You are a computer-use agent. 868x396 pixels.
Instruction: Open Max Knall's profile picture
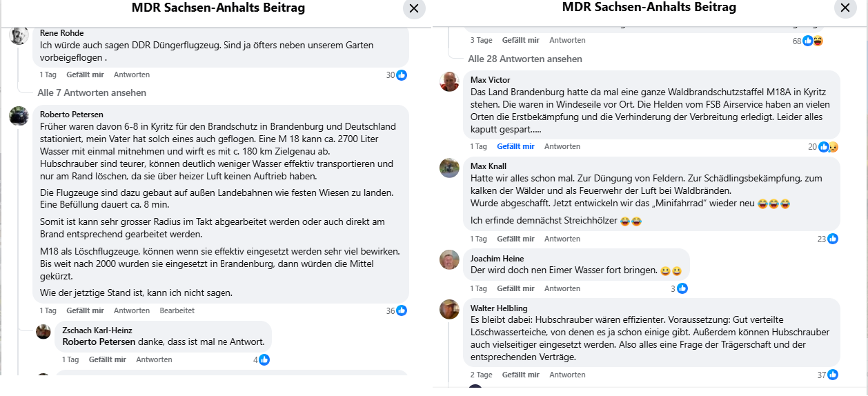point(450,168)
